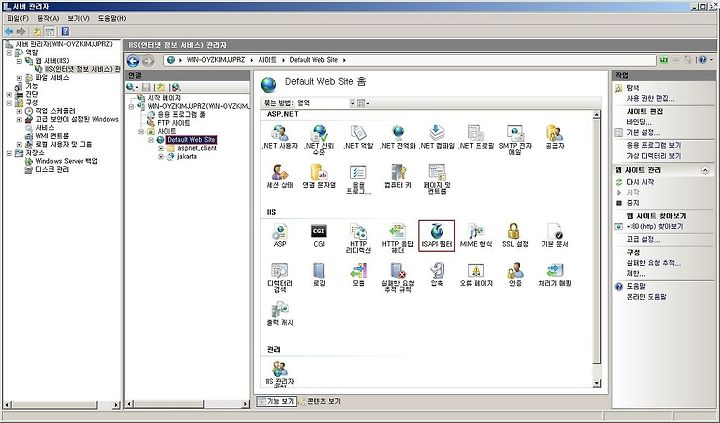Open the IIS 관리자 icon under 관리 section
The height and width of the screenshot is (423, 720).
pyautogui.click(x=280, y=374)
